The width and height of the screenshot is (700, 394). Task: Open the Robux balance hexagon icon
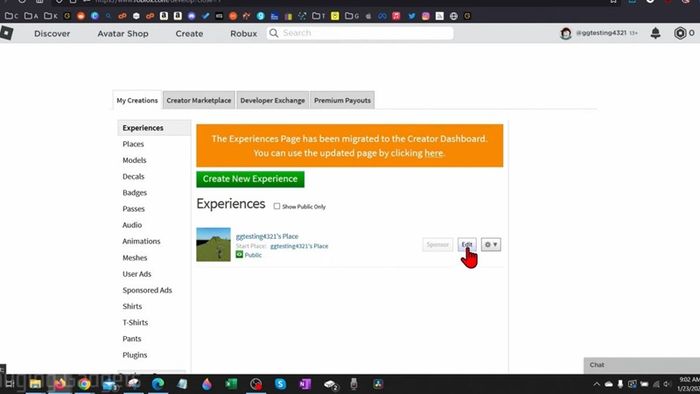click(x=680, y=33)
